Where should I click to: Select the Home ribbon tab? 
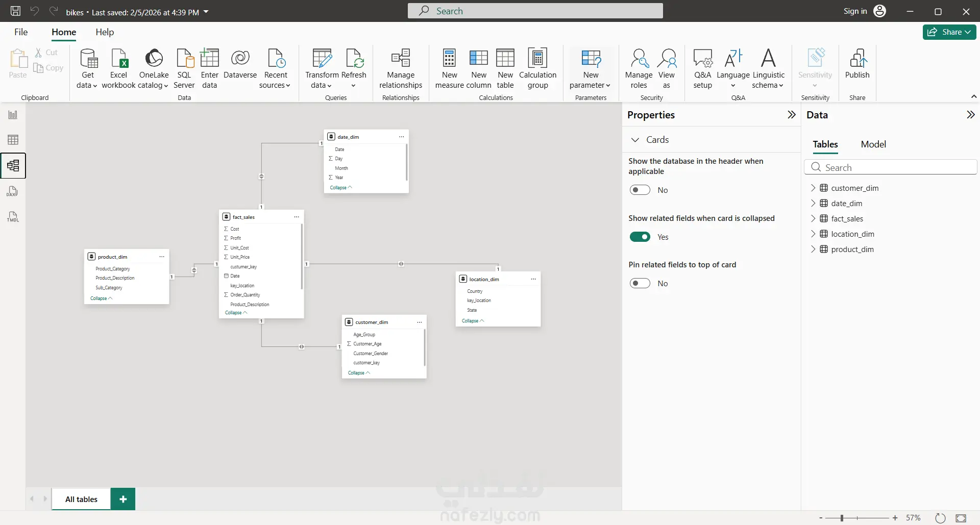64,32
